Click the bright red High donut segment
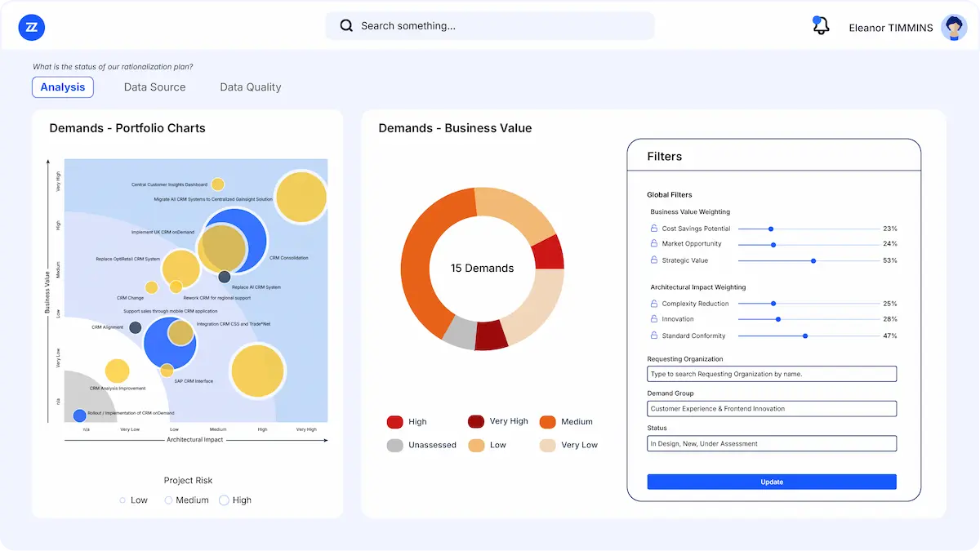Image resolution: width=980 pixels, height=551 pixels. pyautogui.click(x=548, y=252)
